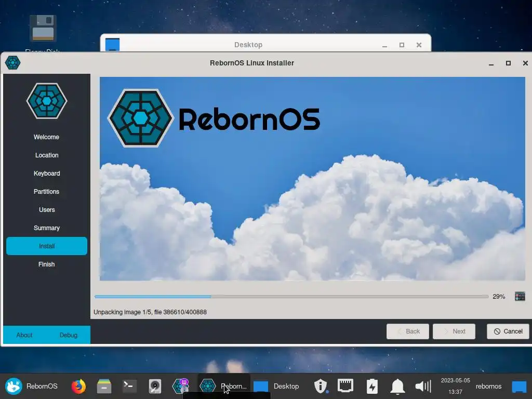The height and width of the screenshot is (399, 532).
Task: Click the 'Unpacking image 1/5' status text
Action: (150, 312)
